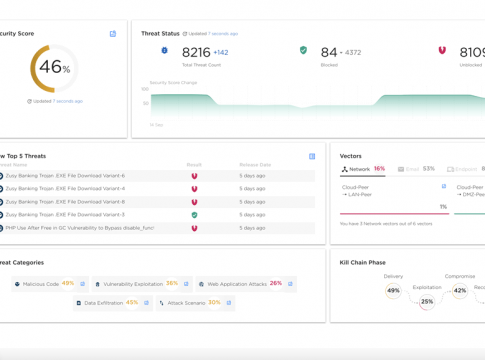The image size is (485, 360).
Task: Click the Data Exfiltration 45% chip
Action: pyautogui.click(x=113, y=303)
